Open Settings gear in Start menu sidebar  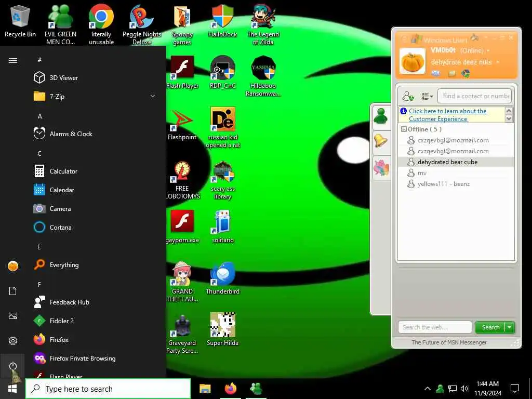coord(13,341)
